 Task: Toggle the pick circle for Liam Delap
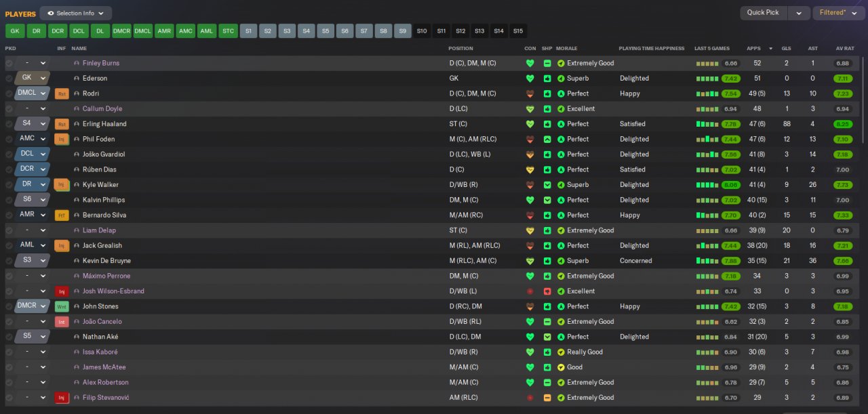(x=9, y=230)
